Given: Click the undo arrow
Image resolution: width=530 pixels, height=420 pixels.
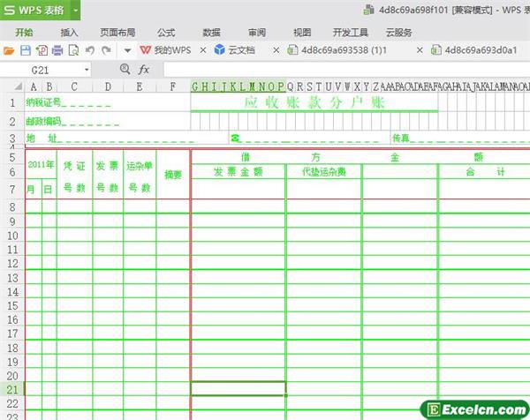Looking at the screenshot, I should pyautogui.click(x=90, y=50).
